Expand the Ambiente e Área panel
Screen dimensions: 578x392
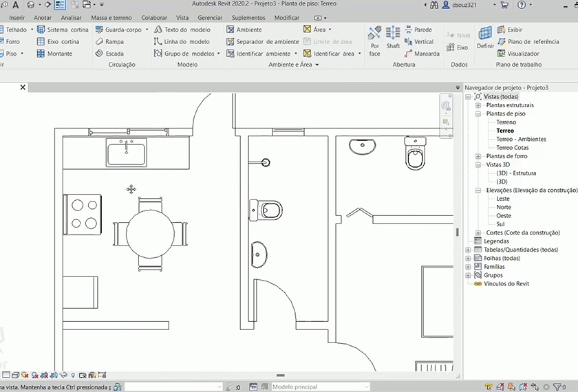317,65
